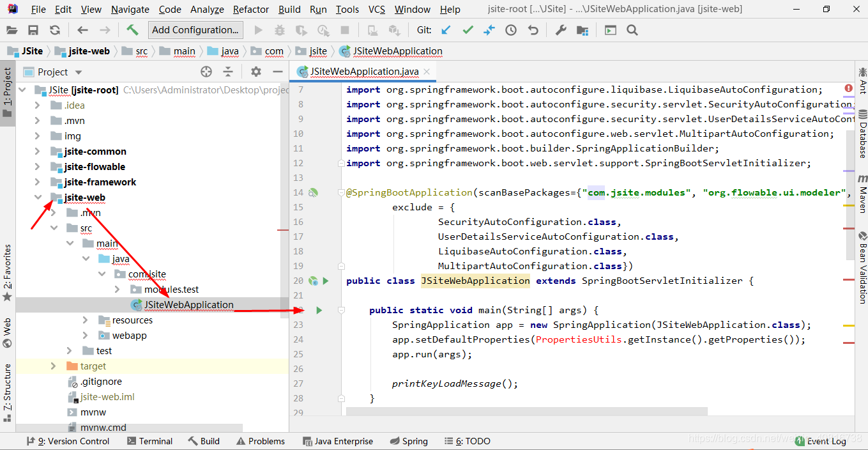This screenshot has width=868, height=450.
Task: Open the Navigate menu
Action: (x=130, y=10)
